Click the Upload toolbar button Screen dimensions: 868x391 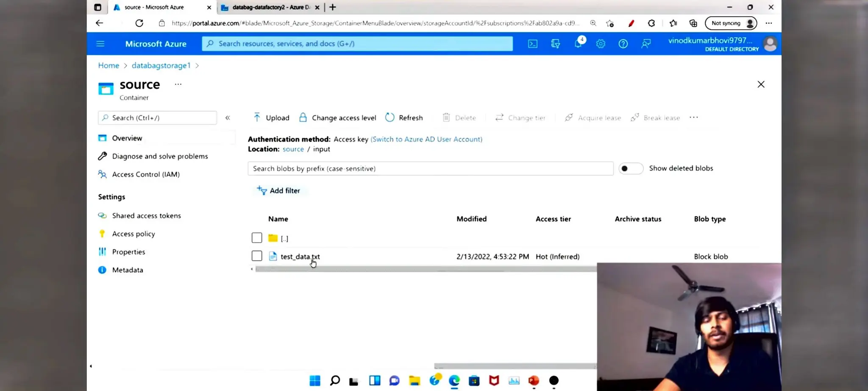point(271,117)
